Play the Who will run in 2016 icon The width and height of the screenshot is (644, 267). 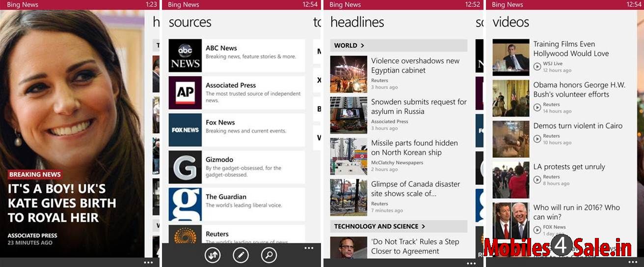[537, 230]
